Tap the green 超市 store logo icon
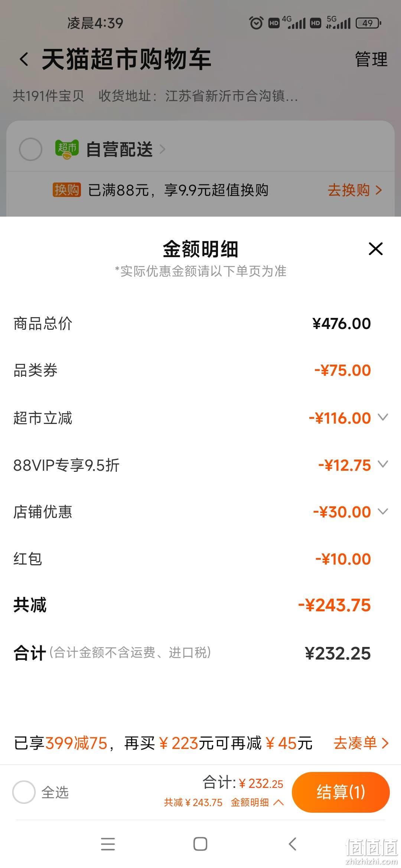The height and width of the screenshot is (868, 401). tap(67, 149)
